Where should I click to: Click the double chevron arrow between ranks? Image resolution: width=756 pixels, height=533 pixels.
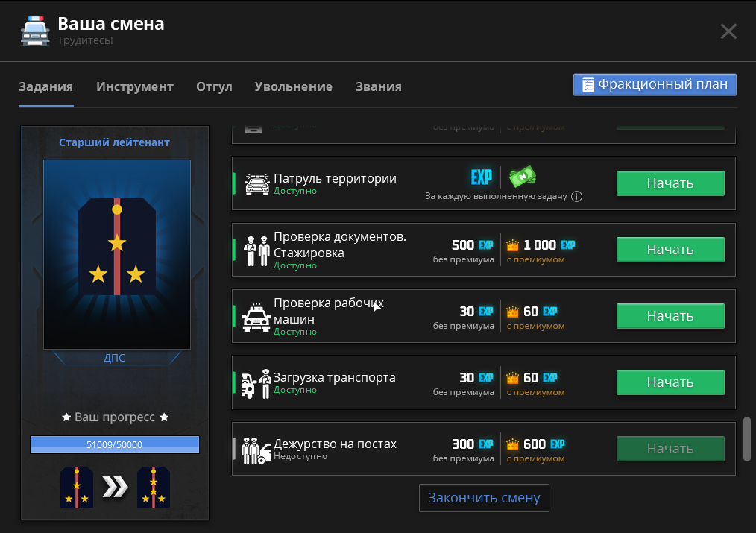(116, 487)
